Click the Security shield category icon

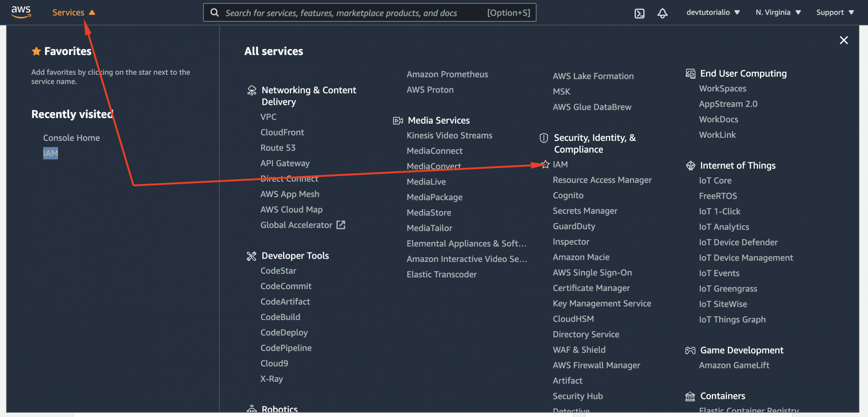(x=544, y=138)
